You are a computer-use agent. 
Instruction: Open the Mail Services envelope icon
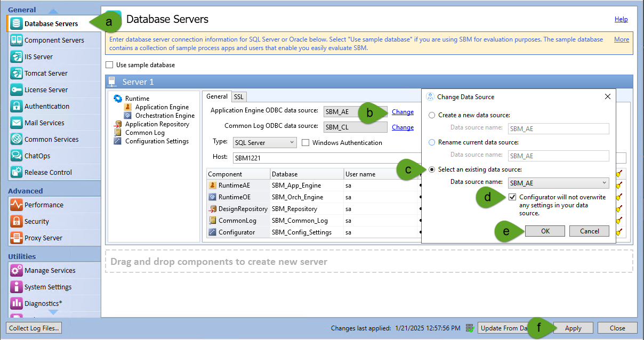17,123
